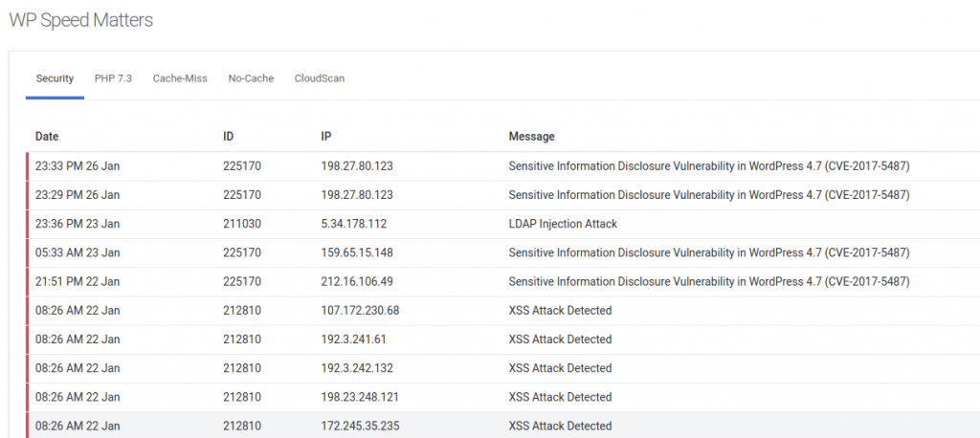Screen dimensions: 980x438
Task: Open the PHP 7.3 tab
Action: click(x=113, y=78)
